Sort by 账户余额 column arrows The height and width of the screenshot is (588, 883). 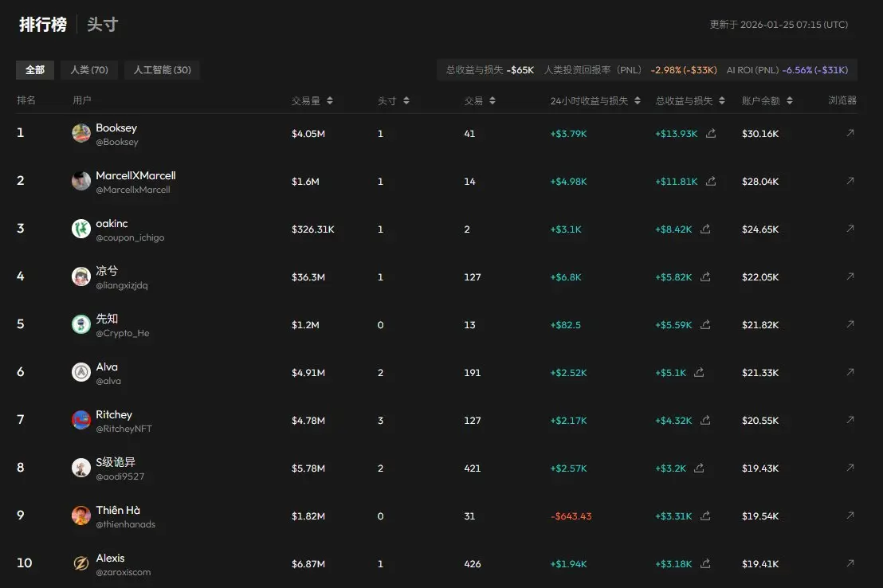tap(790, 101)
